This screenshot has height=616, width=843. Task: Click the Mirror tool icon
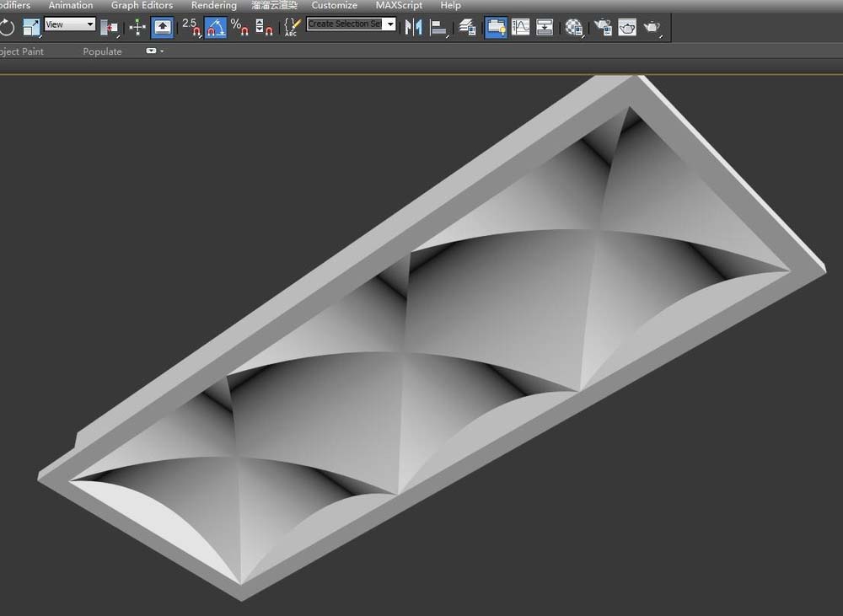[x=413, y=27]
